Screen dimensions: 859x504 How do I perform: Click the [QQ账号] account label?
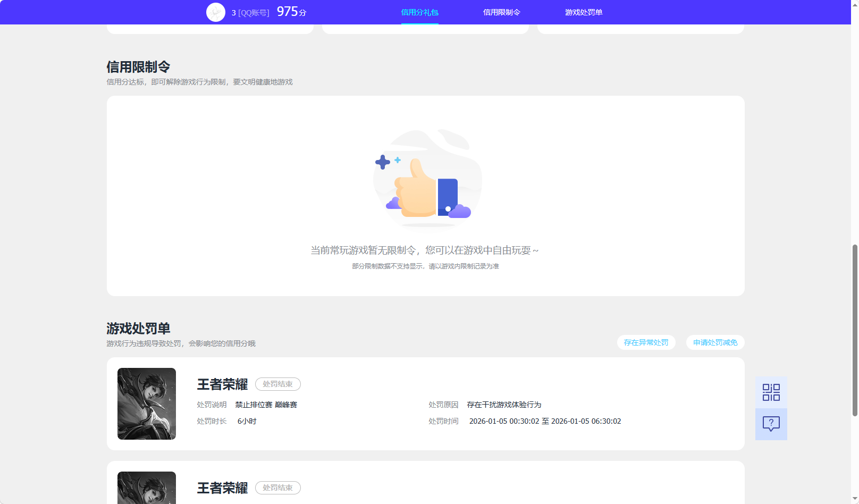(254, 12)
